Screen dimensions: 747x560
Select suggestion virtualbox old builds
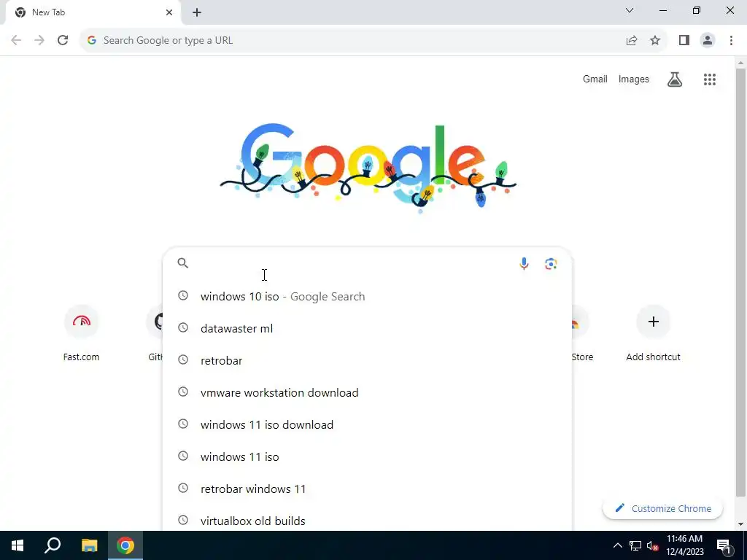367,519
